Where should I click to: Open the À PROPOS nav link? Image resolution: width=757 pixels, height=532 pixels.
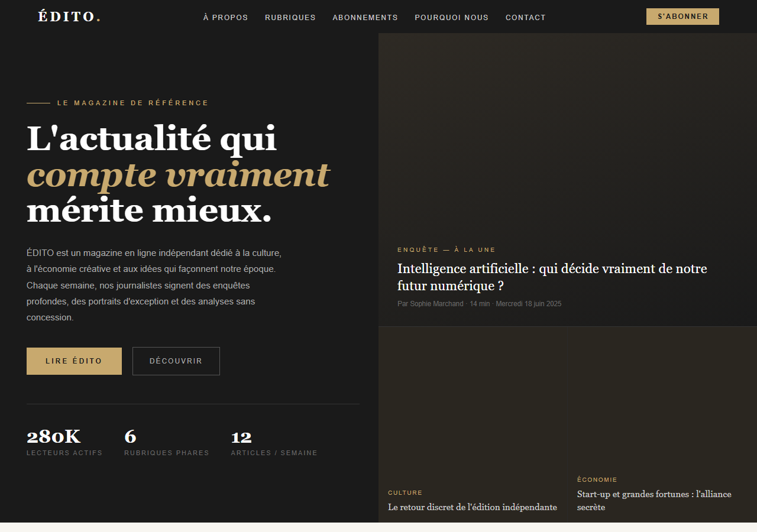[225, 18]
